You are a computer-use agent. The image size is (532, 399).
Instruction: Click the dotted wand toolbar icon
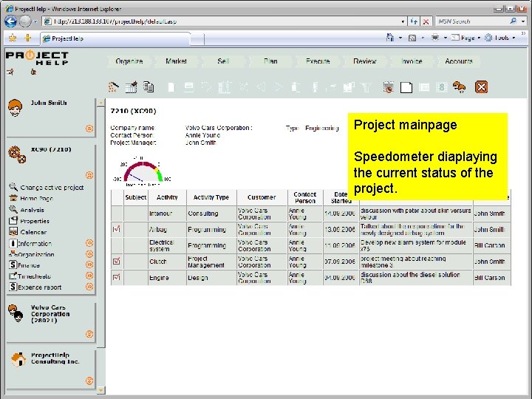point(113,87)
